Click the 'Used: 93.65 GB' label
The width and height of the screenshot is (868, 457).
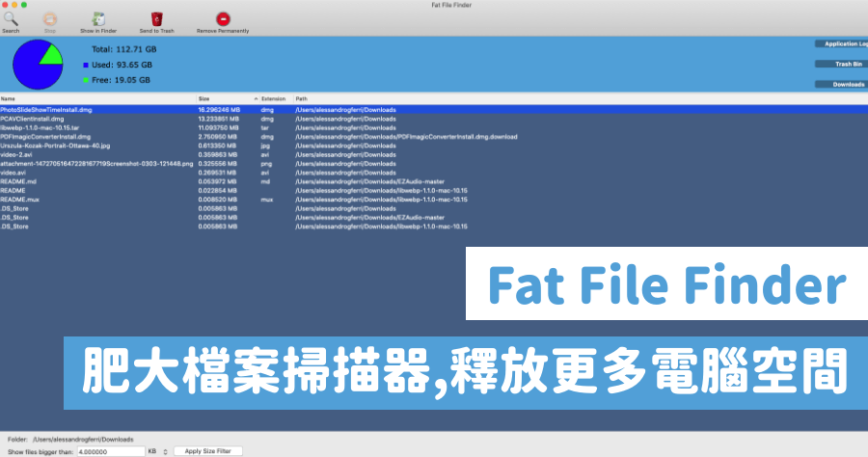click(x=122, y=65)
